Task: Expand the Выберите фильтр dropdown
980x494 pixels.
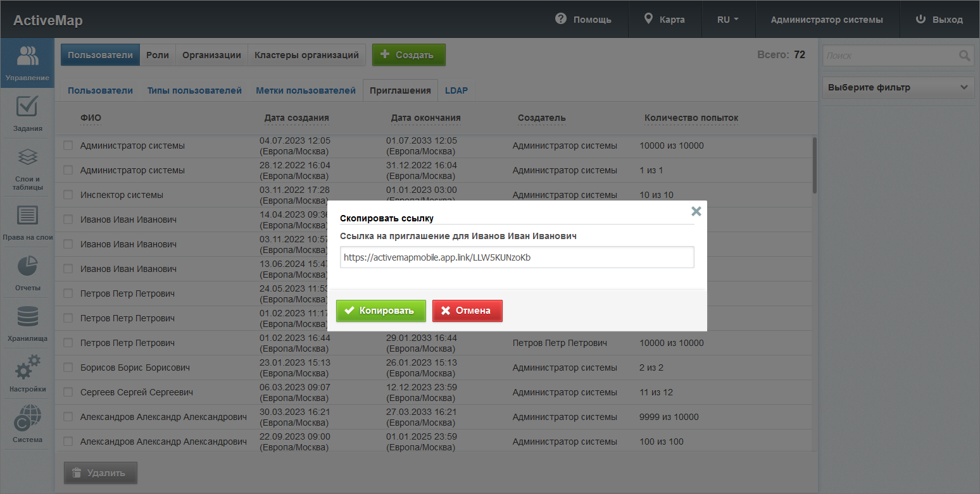Action: pyautogui.click(x=897, y=87)
